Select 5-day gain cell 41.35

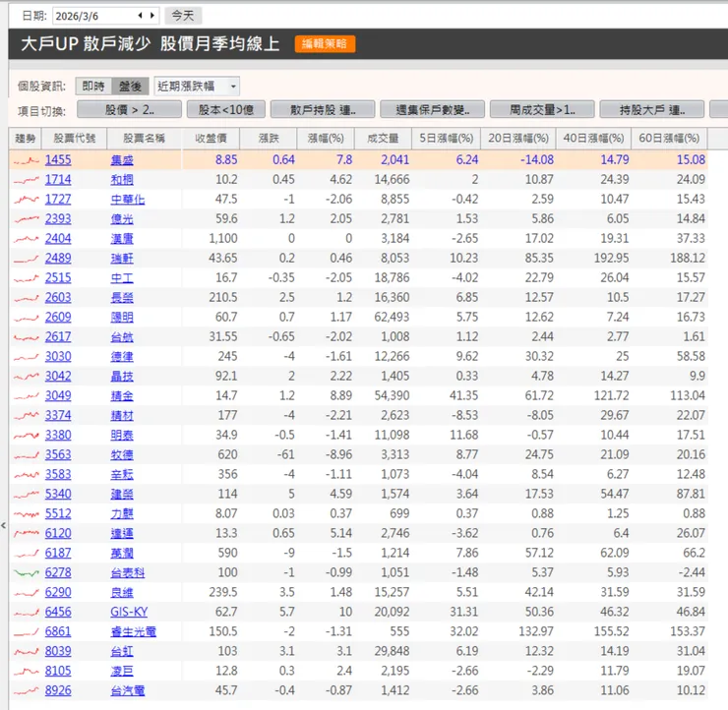(x=463, y=396)
